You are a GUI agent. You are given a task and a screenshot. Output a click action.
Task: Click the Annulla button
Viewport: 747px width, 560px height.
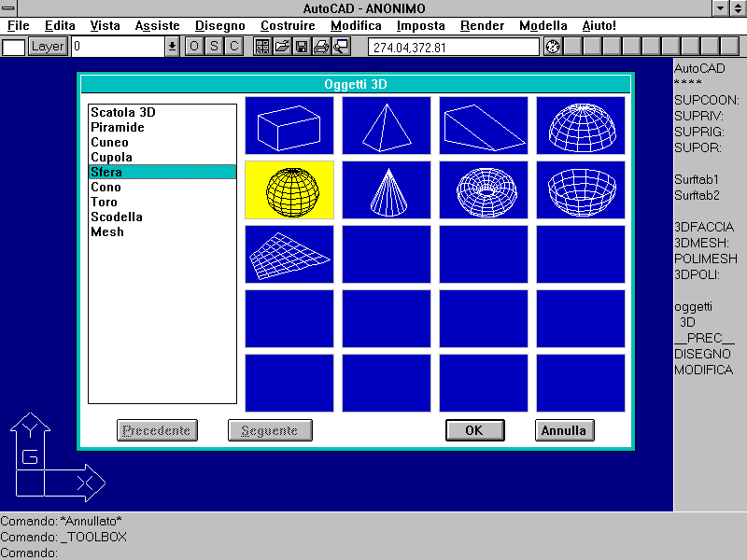[565, 430]
